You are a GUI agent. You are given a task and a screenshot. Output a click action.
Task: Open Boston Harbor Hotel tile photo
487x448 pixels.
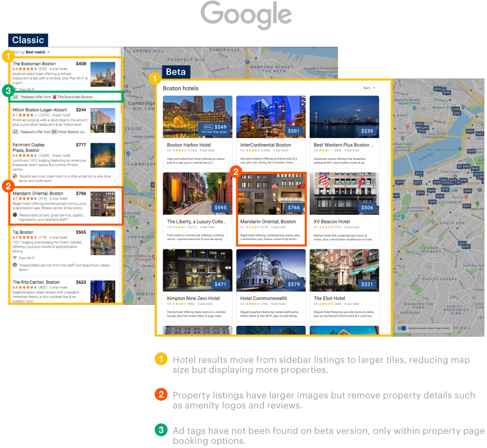(198, 117)
